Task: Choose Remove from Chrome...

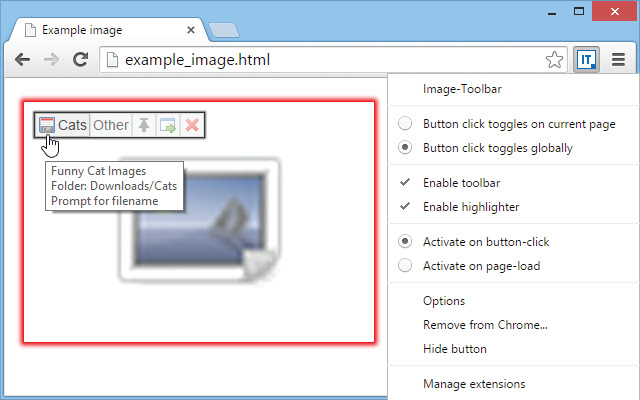Action: [x=514, y=325]
